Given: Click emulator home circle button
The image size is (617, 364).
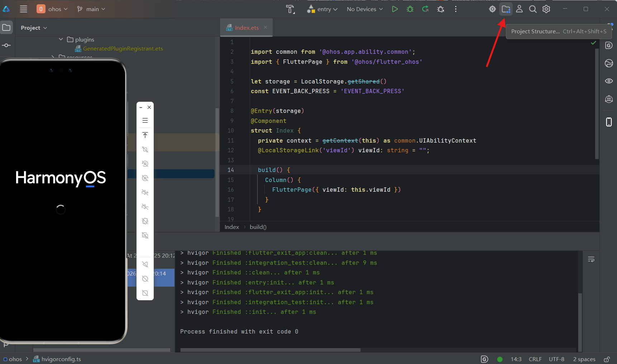Looking at the screenshot, I should pyautogui.click(x=145, y=279).
